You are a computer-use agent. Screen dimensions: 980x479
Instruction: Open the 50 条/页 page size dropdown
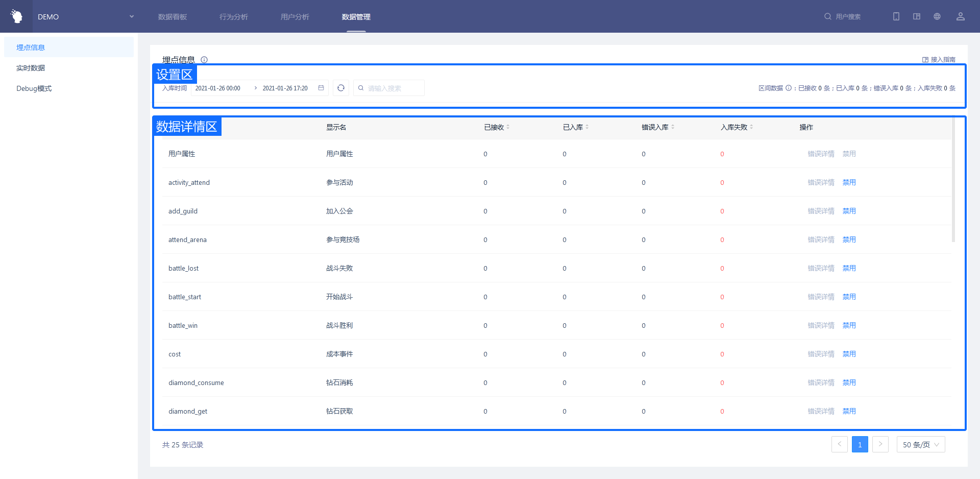920,444
